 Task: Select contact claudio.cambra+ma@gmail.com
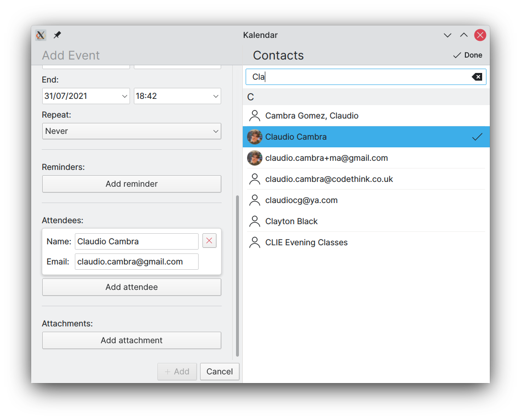point(366,158)
